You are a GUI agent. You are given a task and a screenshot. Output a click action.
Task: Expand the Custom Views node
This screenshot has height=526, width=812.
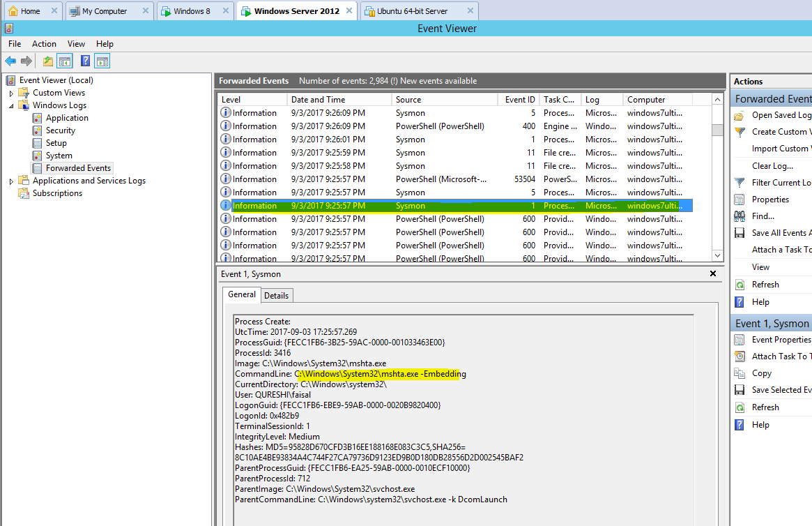tap(11, 92)
